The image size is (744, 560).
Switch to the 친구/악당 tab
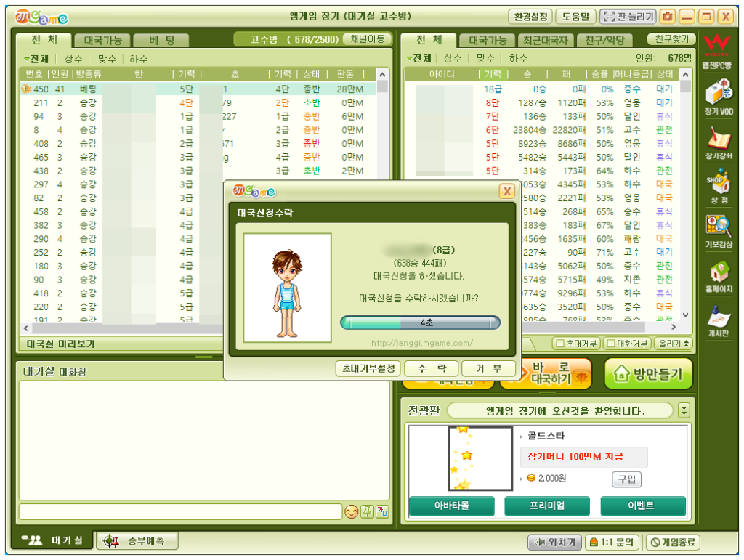click(604, 40)
